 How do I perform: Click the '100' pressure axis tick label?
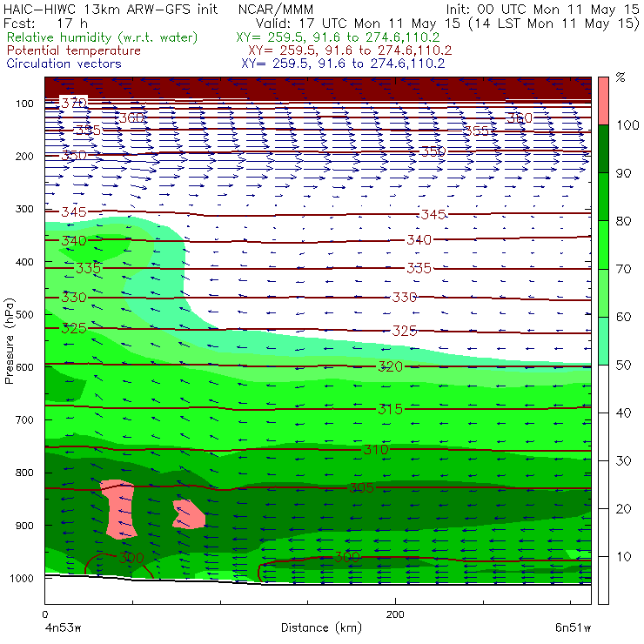(x=24, y=104)
